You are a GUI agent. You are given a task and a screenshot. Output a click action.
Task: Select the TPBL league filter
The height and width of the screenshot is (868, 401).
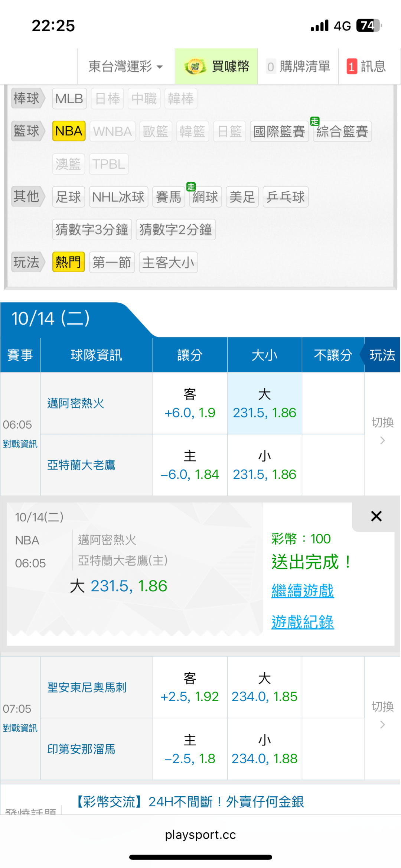coord(109,164)
